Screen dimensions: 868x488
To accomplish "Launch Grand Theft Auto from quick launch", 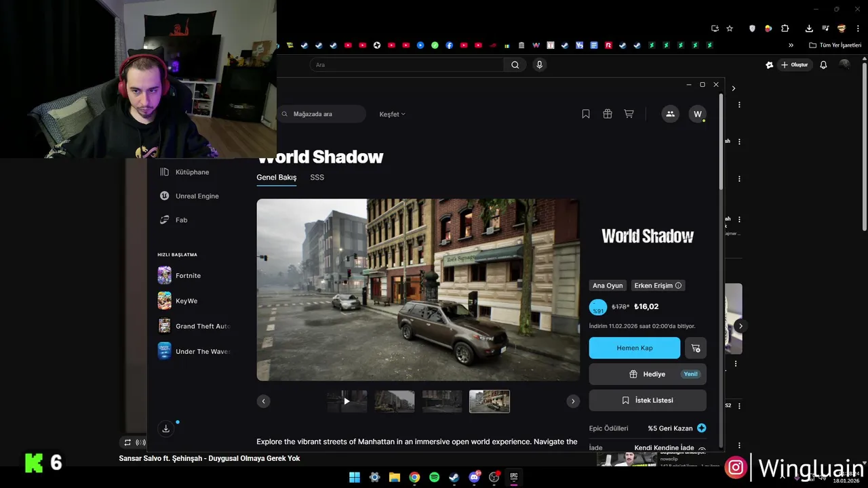I will 193,326.
